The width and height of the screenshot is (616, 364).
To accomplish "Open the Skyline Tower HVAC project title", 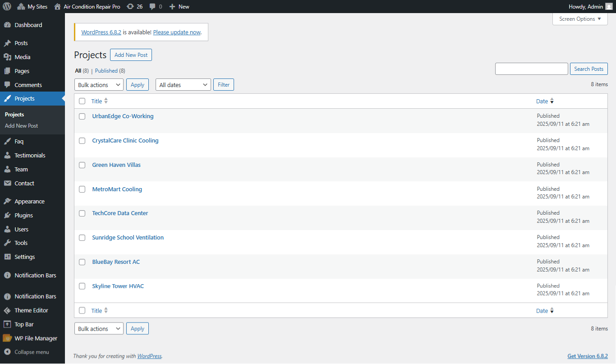I will coord(118,286).
